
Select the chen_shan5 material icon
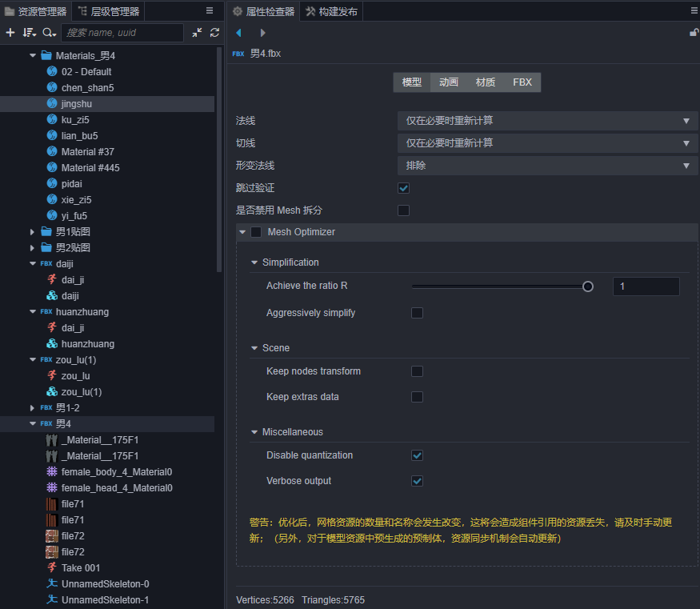click(52, 87)
